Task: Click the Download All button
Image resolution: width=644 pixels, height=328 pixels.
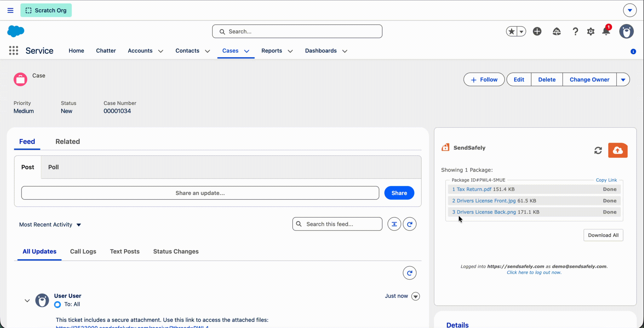Action: 603,235
